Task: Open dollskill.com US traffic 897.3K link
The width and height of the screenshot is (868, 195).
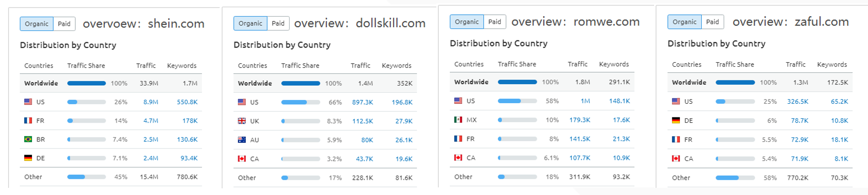Action: (x=363, y=102)
